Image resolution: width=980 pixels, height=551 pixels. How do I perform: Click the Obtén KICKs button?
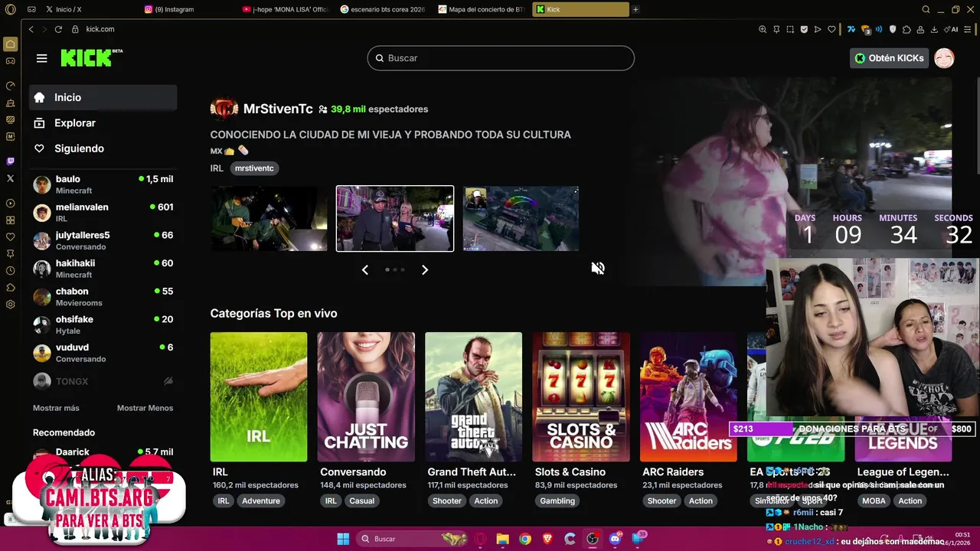889,58
